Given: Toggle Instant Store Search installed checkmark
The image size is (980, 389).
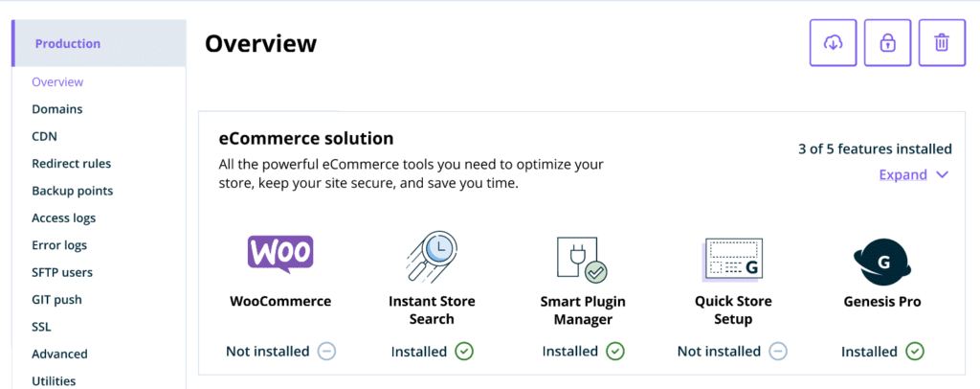Looking at the screenshot, I should pyautogui.click(x=464, y=352).
